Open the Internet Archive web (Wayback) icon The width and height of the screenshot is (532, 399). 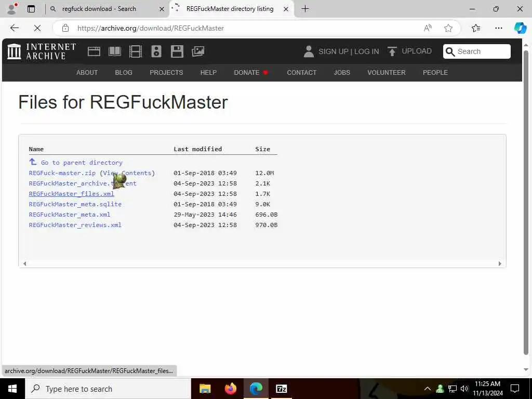click(94, 51)
